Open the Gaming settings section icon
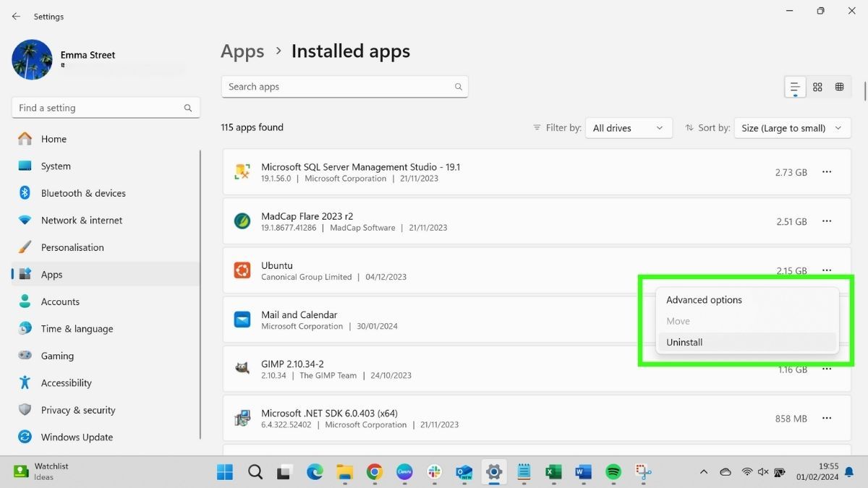 pos(23,356)
